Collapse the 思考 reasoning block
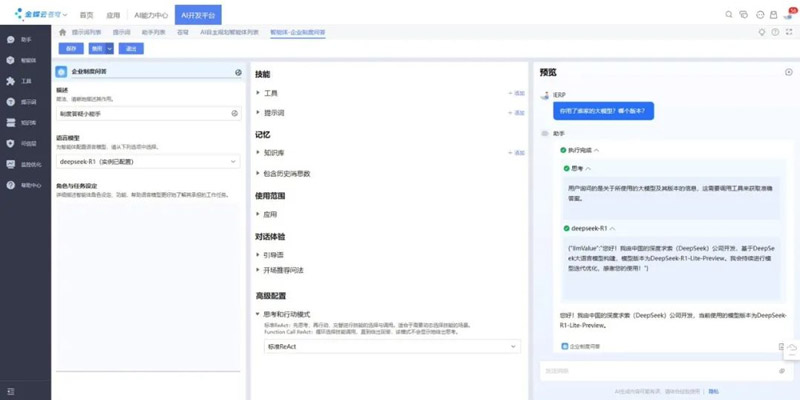The image size is (800, 400). (x=588, y=168)
